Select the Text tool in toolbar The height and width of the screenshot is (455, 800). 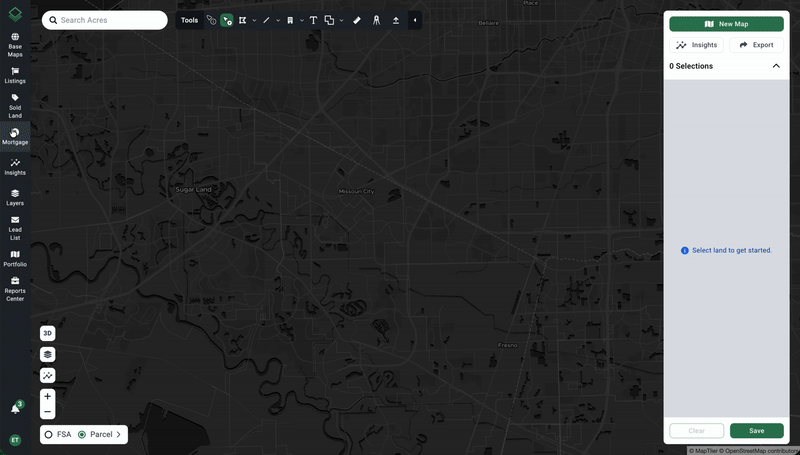313,20
